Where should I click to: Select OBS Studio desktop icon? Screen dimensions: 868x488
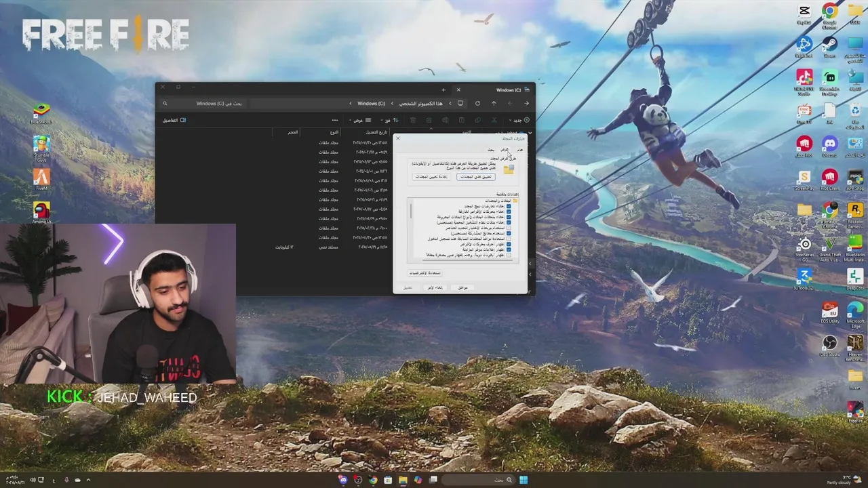click(829, 346)
